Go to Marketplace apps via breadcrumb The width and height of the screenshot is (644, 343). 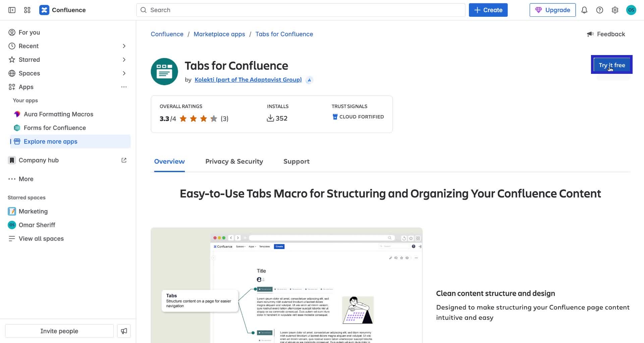click(x=219, y=34)
